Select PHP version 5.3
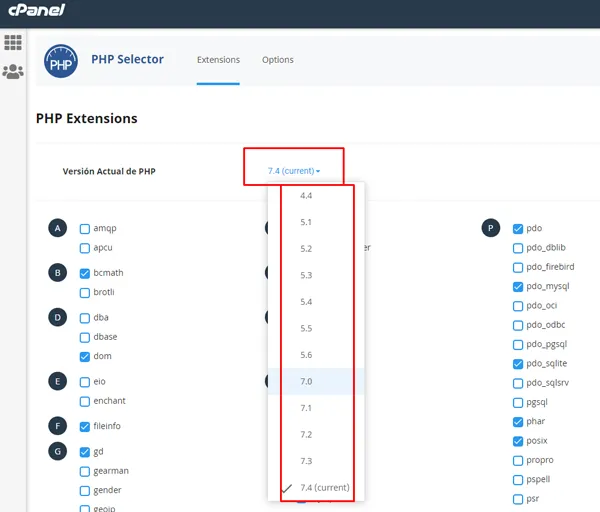The width and height of the screenshot is (600, 512). coord(316,275)
